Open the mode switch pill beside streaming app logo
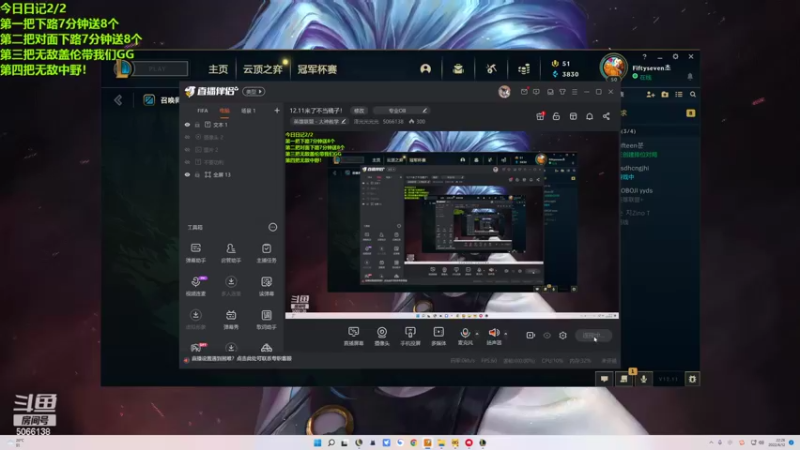 [x=254, y=92]
